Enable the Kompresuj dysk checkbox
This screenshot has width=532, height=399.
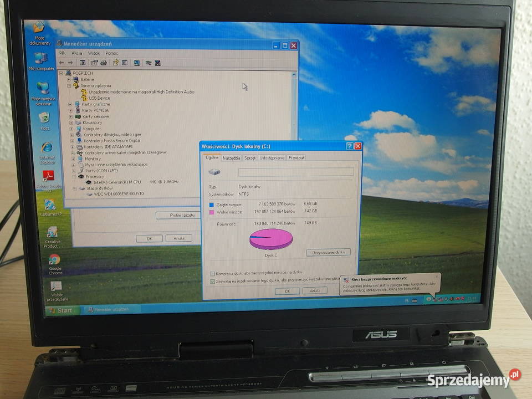212,273
